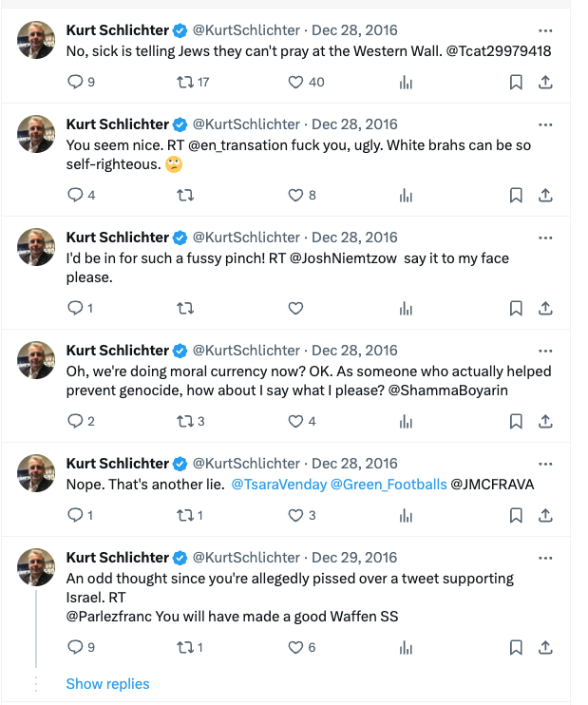Open the @TsaraVenday mention link
Image resolution: width=588 pixels, height=705 pixels.
[x=278, y=485]
